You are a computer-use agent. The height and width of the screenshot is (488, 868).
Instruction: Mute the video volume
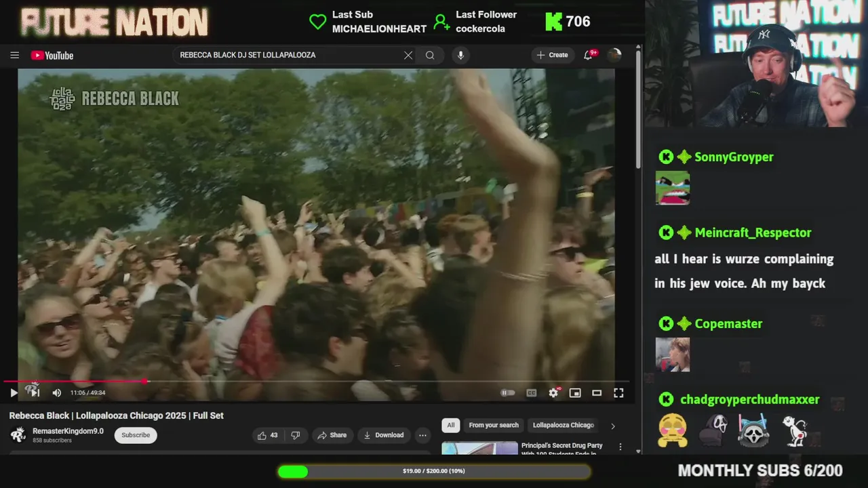(56, 392)
